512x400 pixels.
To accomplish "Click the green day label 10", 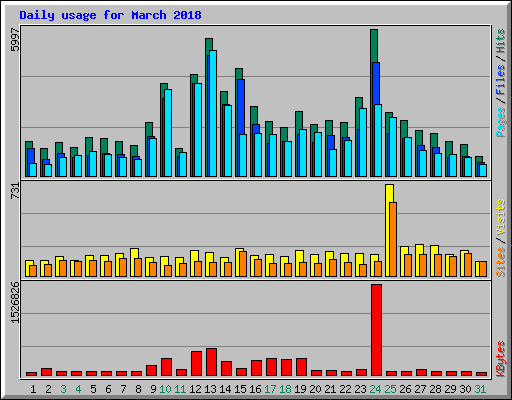I will coord(165,389).
